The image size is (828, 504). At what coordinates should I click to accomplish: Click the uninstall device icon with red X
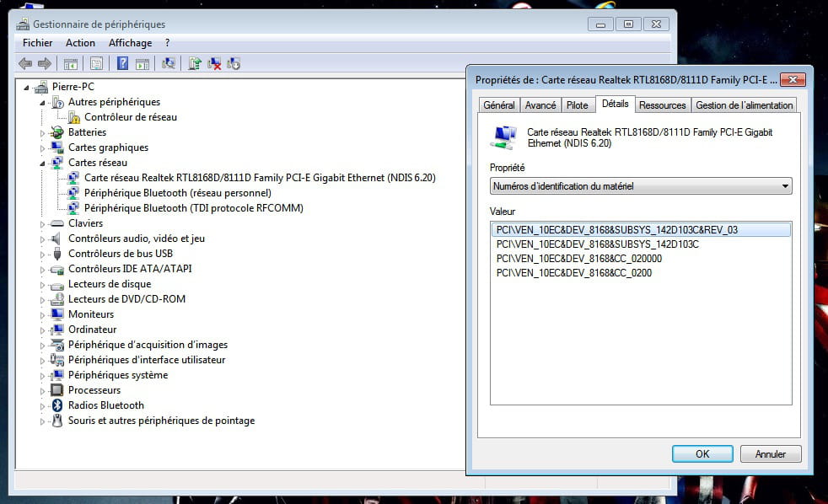(x=215, y=63)
